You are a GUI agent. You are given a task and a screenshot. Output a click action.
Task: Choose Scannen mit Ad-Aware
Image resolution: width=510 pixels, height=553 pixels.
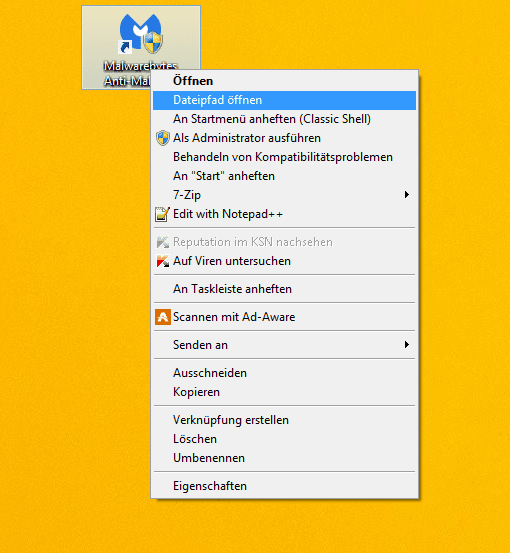(284, 317)
